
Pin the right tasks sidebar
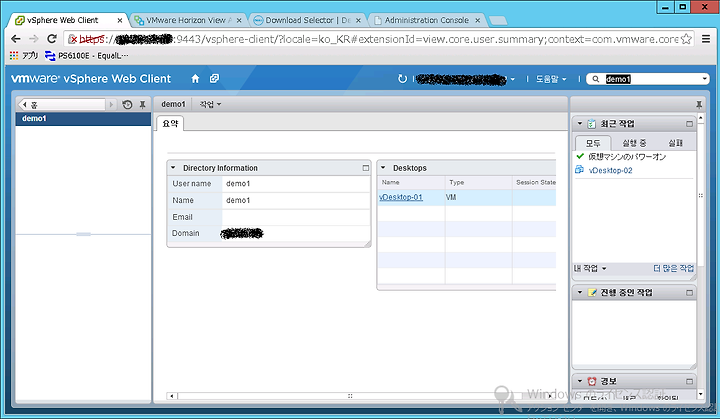click(x=699, y=104)
